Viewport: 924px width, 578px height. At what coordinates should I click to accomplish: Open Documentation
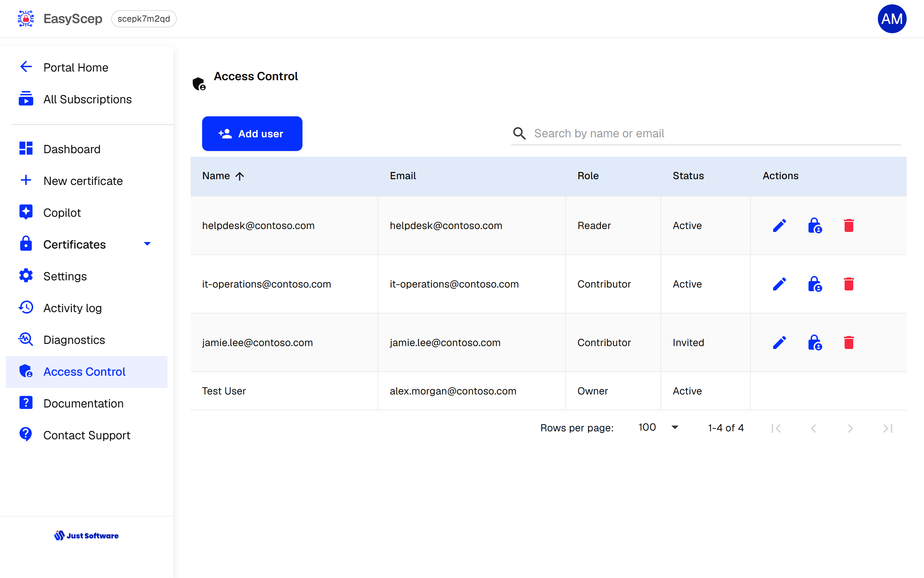pos(86,403)
